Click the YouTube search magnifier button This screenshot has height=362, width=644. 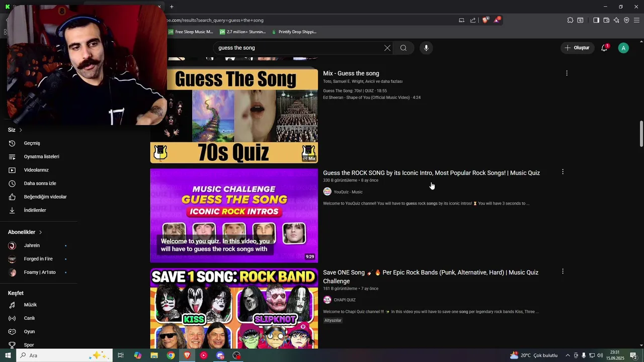(x=404, y=48)
